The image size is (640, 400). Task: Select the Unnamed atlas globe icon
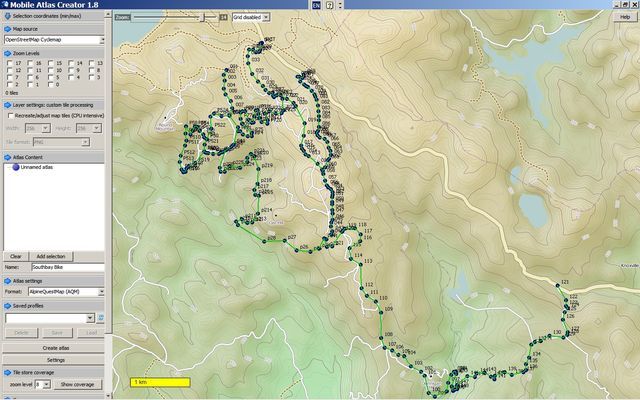pos(15,168)
